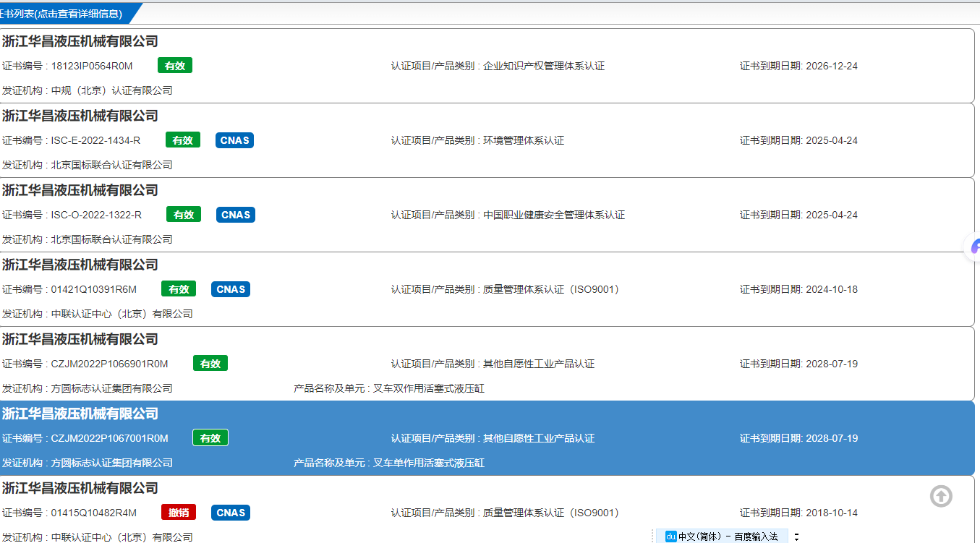Screen dimensions: 980x543
Task: Select 企业知识产权管理体系认证 category text
Action: pos(544,66)
